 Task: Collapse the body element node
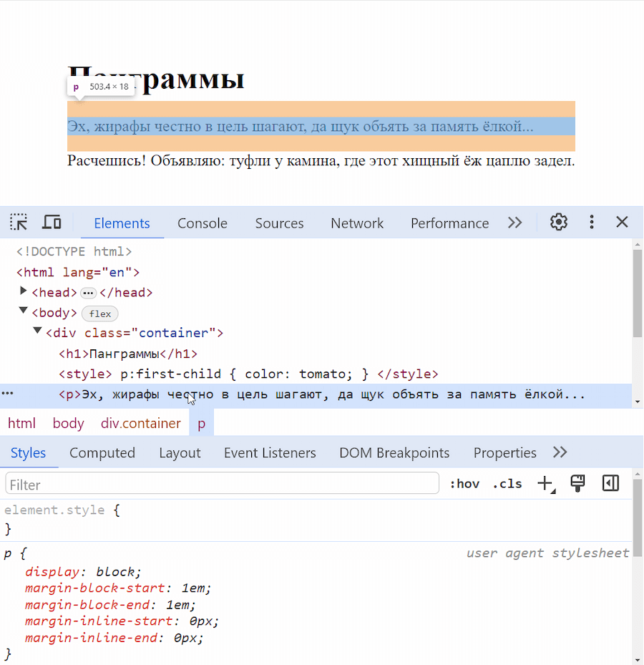pos(24,311)
